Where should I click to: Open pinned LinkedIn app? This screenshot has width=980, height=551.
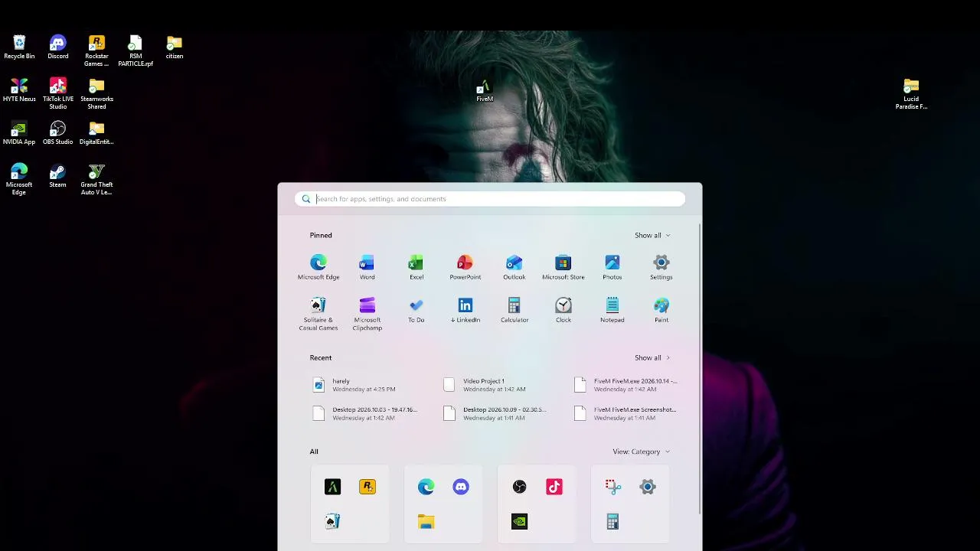pos(465,311)
